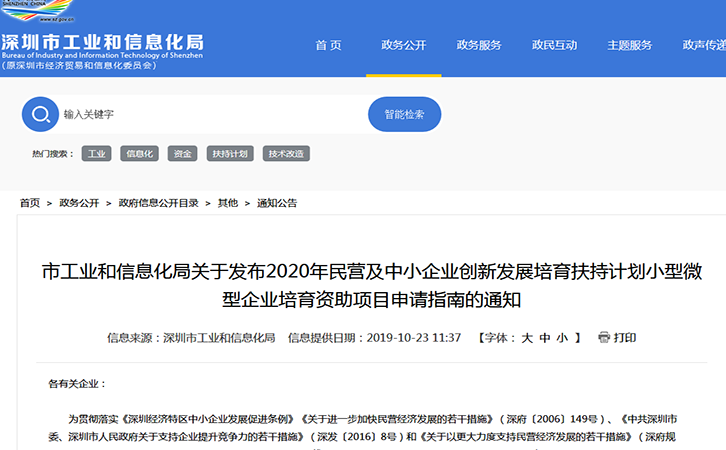Click the 技术改造 hot search tag
This screenshot has width=726, height=450.
tap(286, 154)
